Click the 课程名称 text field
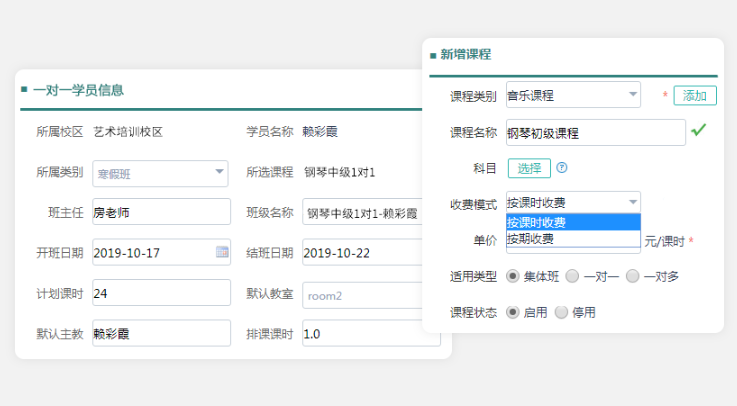 pos(595,132)
